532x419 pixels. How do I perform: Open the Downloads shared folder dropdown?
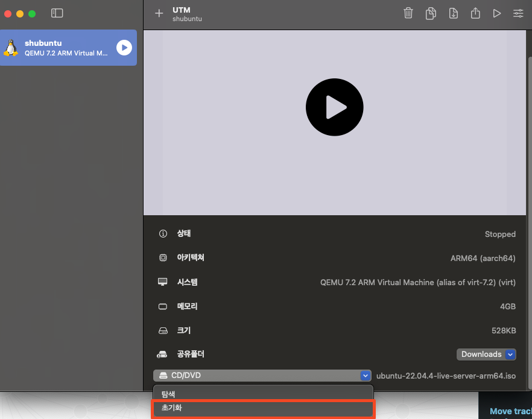click(486, 354)
